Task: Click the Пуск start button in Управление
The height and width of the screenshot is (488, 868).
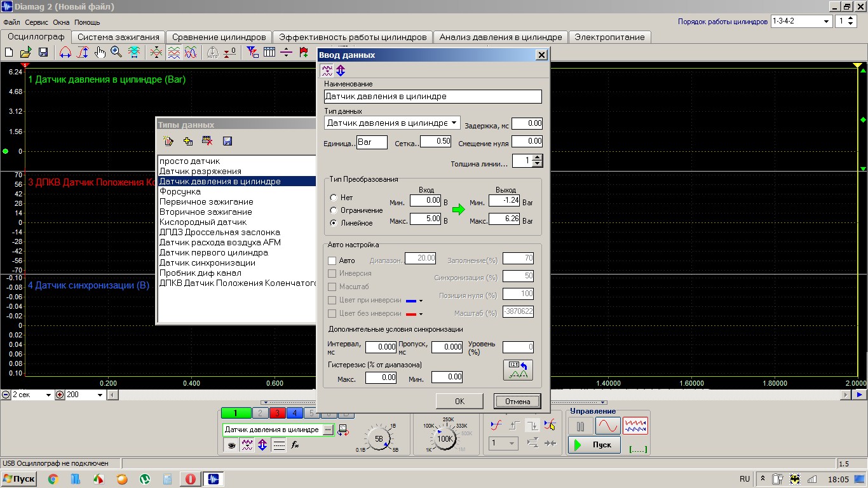Action: 594,445
